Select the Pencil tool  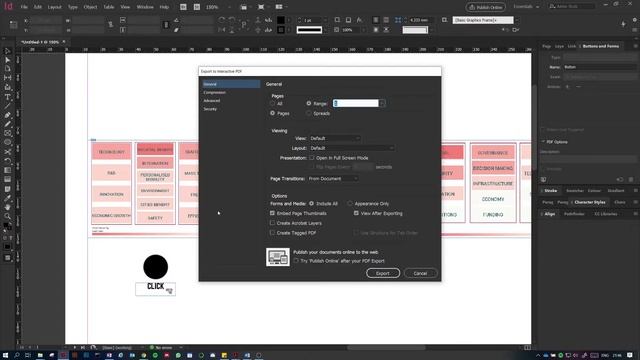pos(7,124)
